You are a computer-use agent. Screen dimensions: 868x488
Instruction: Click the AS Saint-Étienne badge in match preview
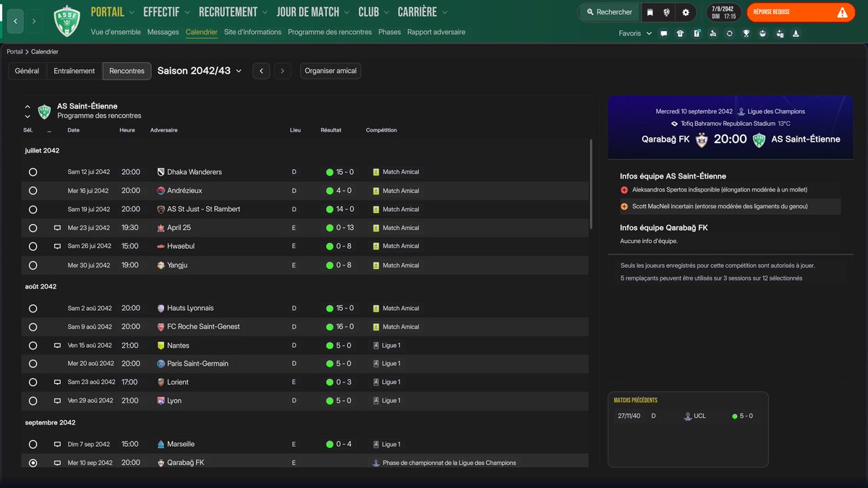tap(759, 140)
